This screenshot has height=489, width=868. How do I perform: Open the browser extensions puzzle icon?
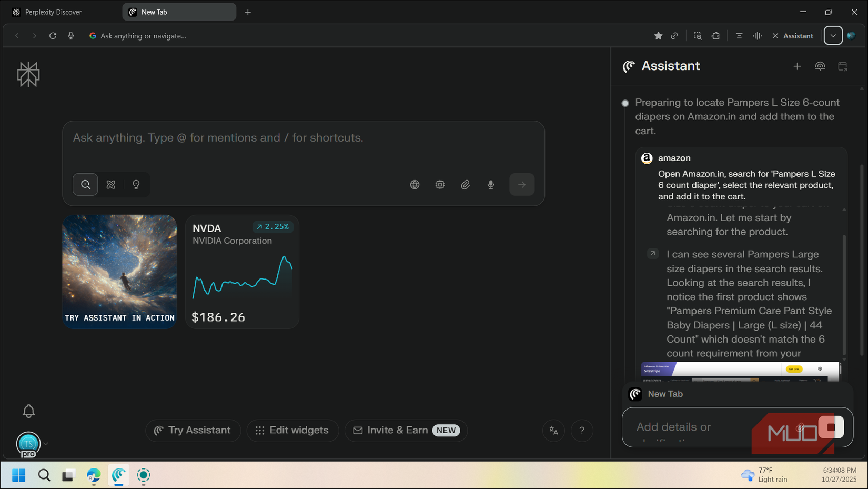pos(715,36)
